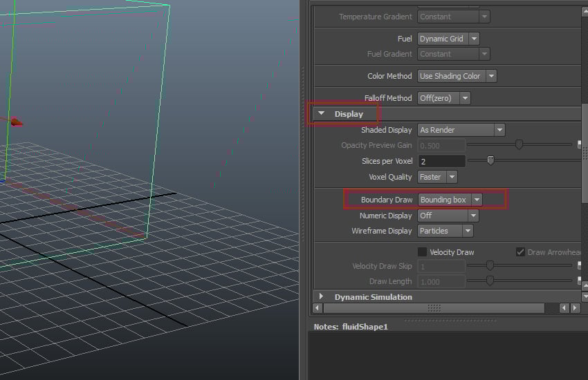Click the Opacity Preview Gain value field
The width and height of the screenshot is (588, 380).
(441, 146)
